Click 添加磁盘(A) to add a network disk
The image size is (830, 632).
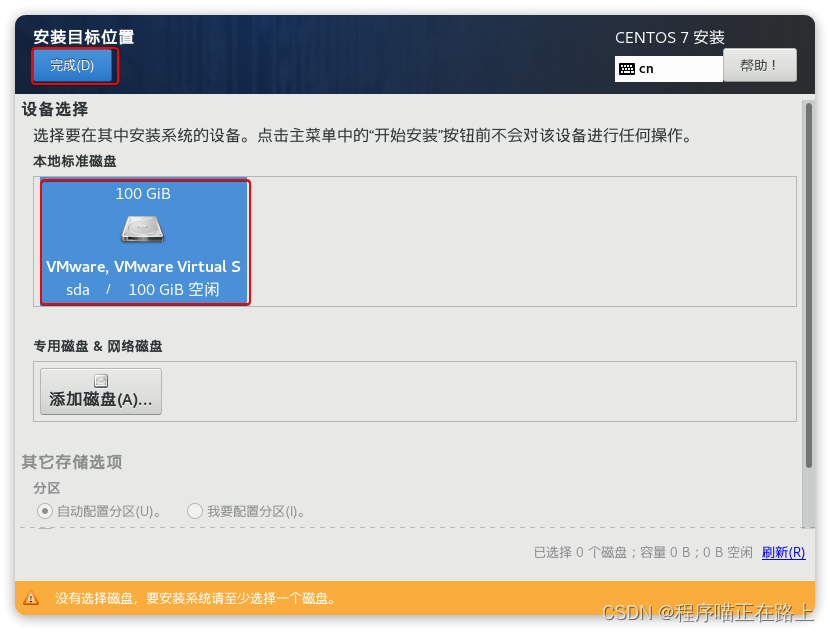coord(100,391)
